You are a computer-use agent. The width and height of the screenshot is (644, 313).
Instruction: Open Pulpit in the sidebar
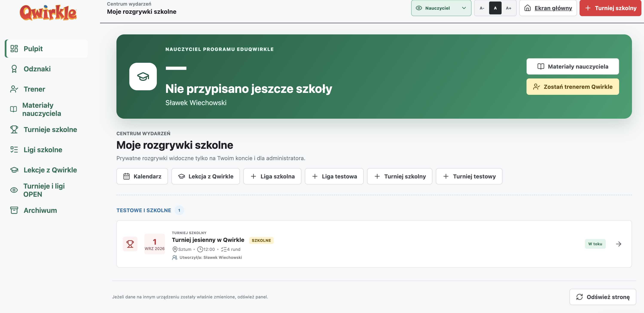pos(46,49)
